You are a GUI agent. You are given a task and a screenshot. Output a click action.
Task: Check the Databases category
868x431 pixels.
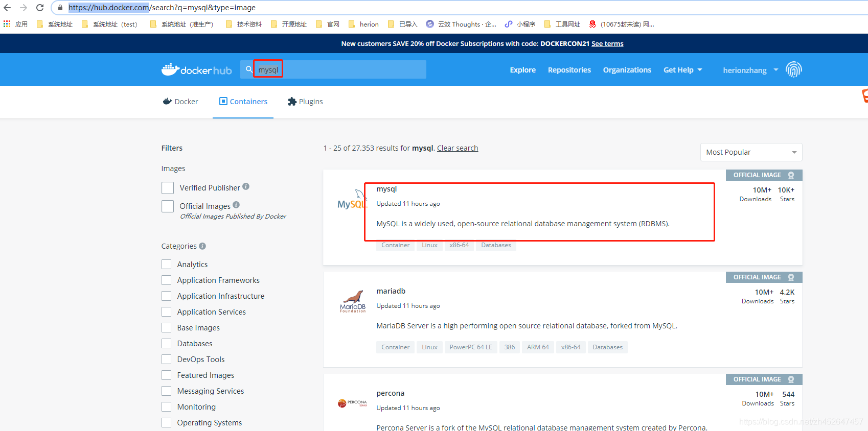(166, 344)
